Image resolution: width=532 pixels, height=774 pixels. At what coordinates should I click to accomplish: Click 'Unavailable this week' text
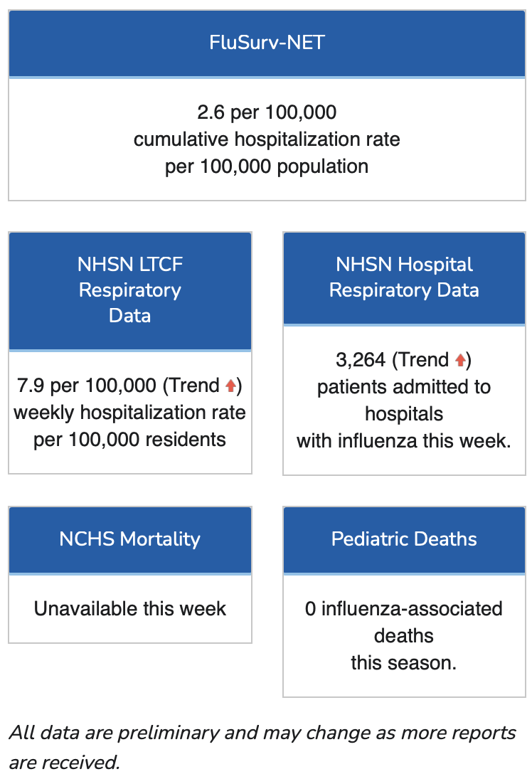pyautogui.click(x=130, y=609)
